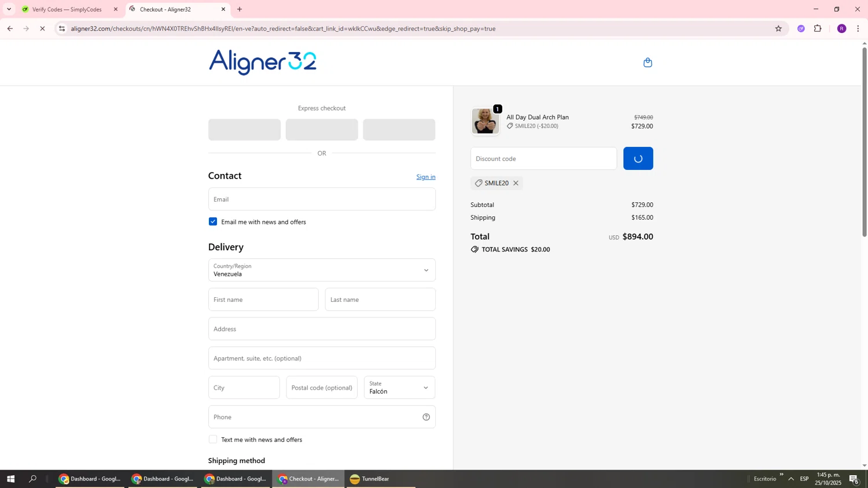This screenshot has height=488, width=868.
Task: Open the Escritorio toolbar in taskbar
Action: point(764,479)
